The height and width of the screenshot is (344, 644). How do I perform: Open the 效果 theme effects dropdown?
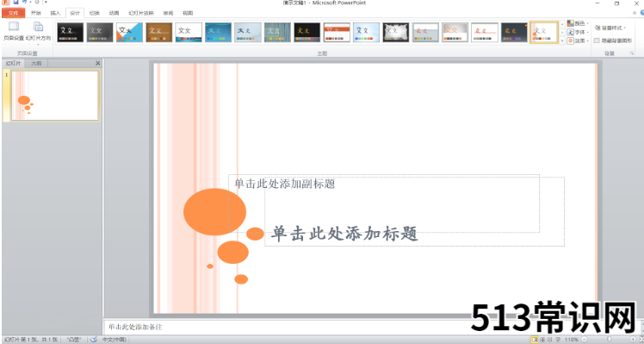(x=578, y=41)
